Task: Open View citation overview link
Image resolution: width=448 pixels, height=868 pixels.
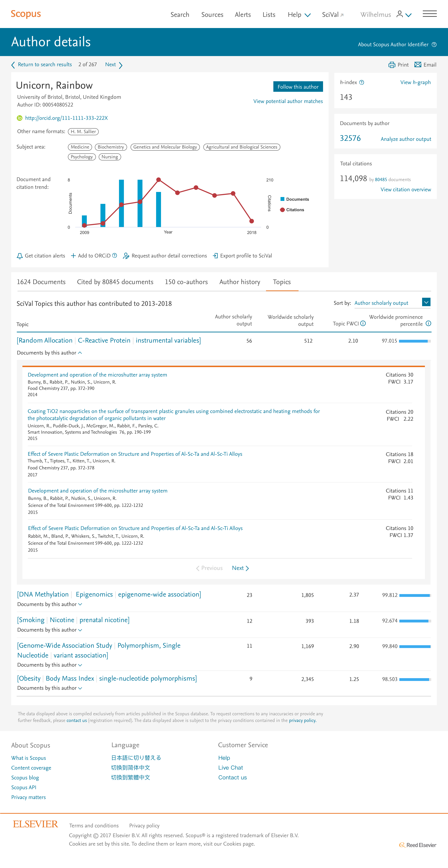Action: pos(405,189)
